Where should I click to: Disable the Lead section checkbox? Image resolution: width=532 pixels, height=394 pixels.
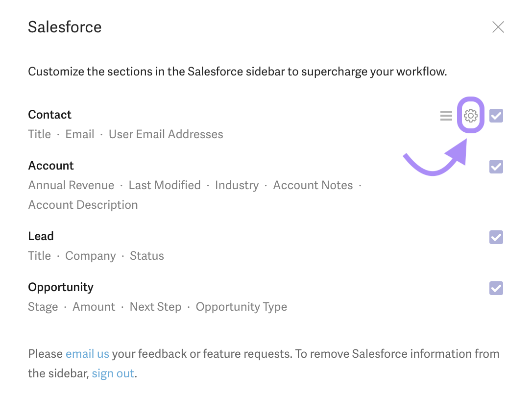496,237
